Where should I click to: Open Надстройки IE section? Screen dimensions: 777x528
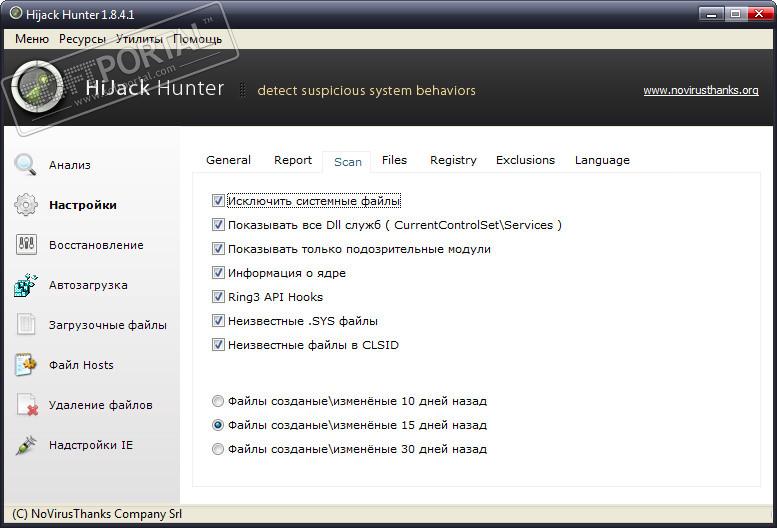coord(91,445)
